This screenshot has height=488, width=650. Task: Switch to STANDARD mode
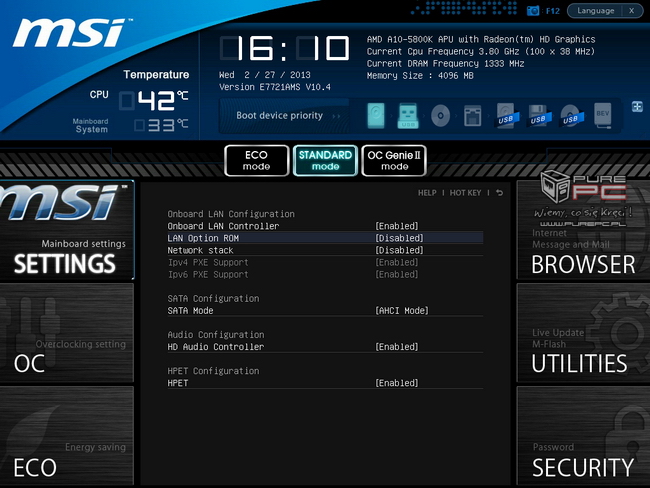325,160
